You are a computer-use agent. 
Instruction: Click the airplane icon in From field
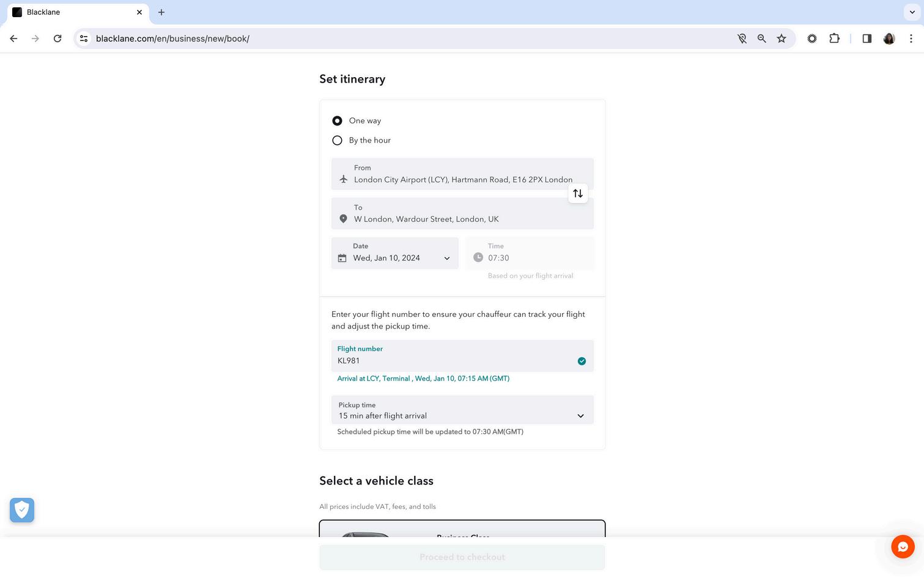344,179
